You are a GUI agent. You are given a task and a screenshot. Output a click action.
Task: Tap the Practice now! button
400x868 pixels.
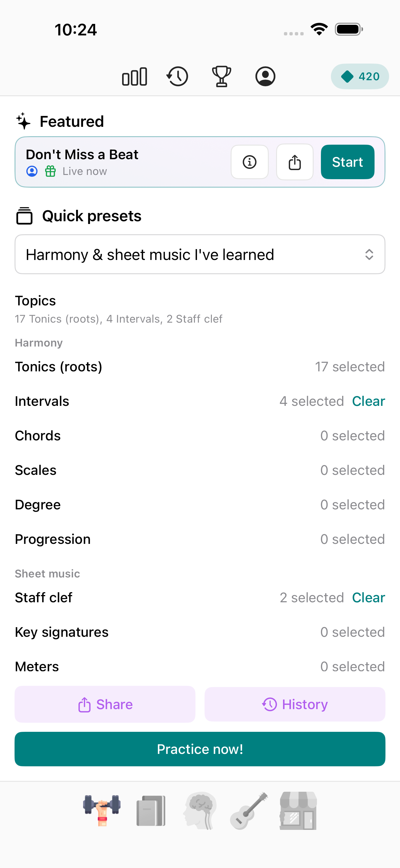click(x=200, y=749)
